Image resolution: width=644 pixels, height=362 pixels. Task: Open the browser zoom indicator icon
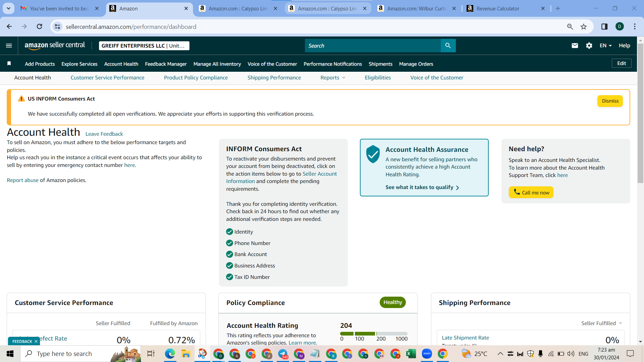point(570,26)
